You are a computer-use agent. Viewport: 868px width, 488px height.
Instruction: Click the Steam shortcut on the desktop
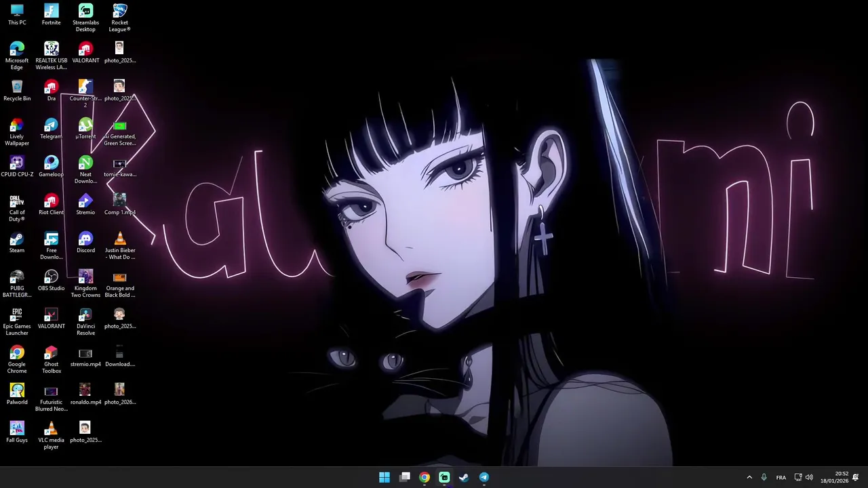pos(17,243)
